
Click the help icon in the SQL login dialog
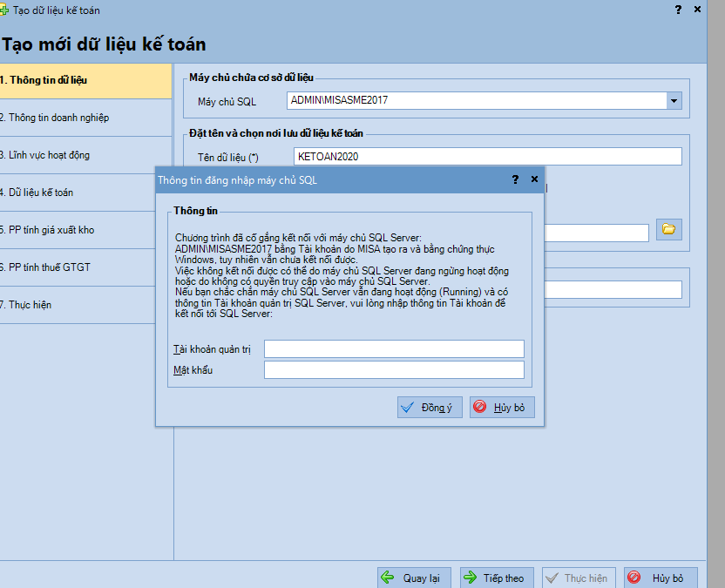pyautogui.click(x=514, y=180)
